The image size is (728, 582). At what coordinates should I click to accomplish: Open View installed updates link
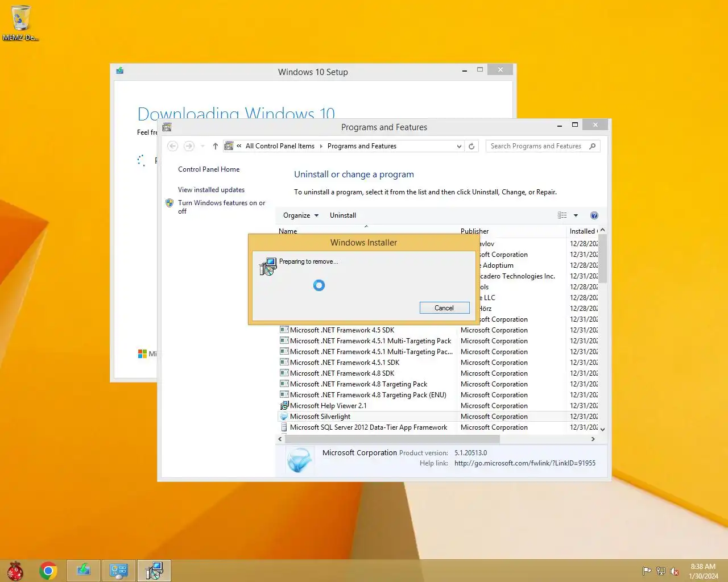211,190
